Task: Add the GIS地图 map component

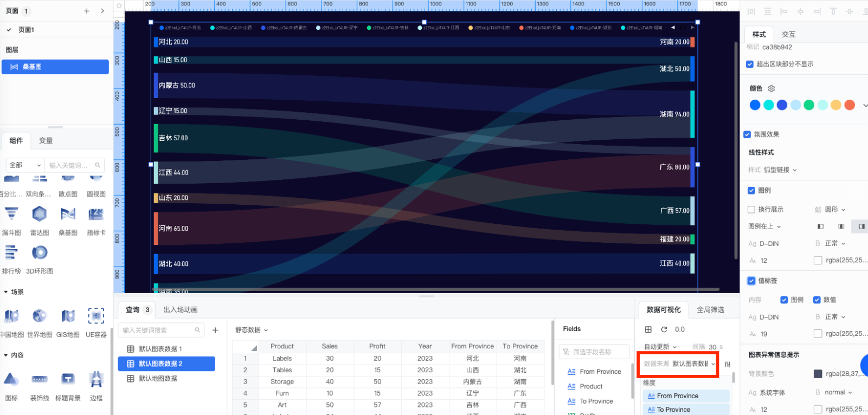Action: pyautogui.click(x=68, y=322)
